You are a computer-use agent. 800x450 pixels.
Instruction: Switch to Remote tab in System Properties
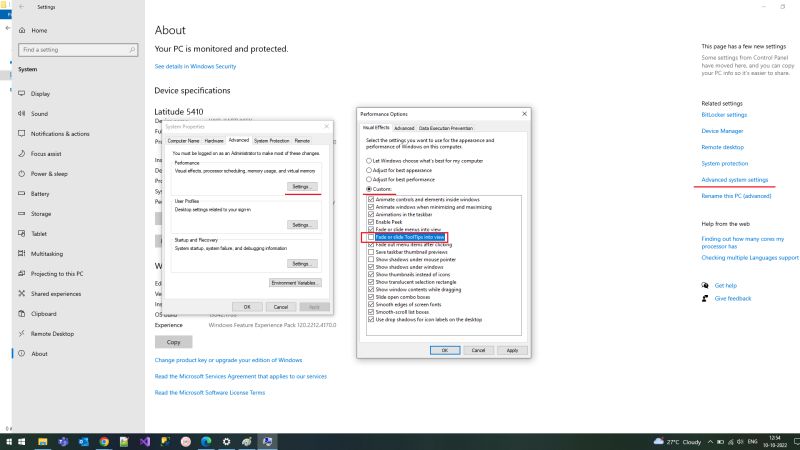pos(302,141)
